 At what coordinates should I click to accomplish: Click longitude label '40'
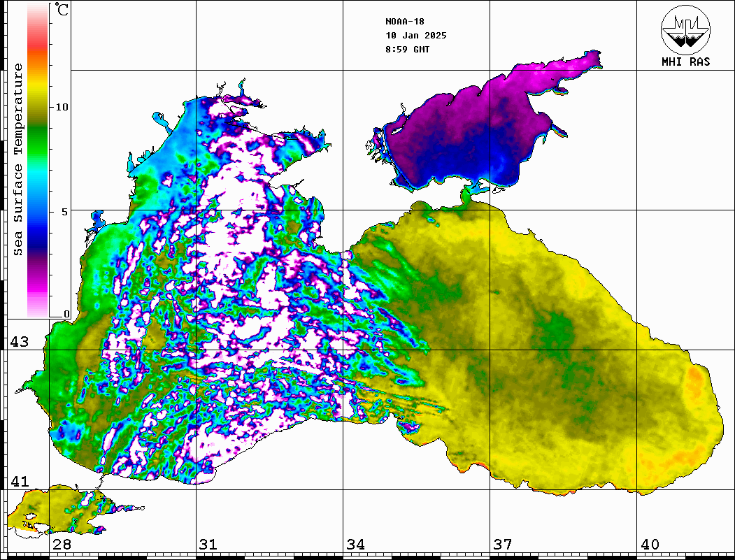point(650,545)
